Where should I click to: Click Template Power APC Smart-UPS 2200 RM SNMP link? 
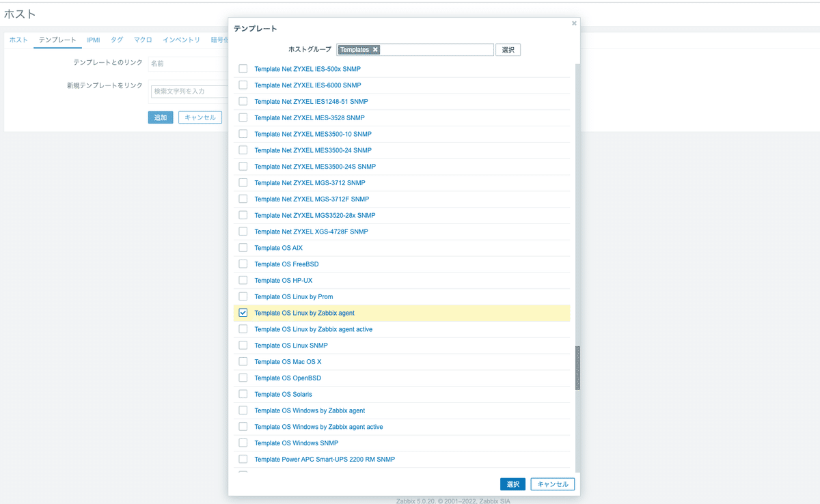(x=325, y=460)
